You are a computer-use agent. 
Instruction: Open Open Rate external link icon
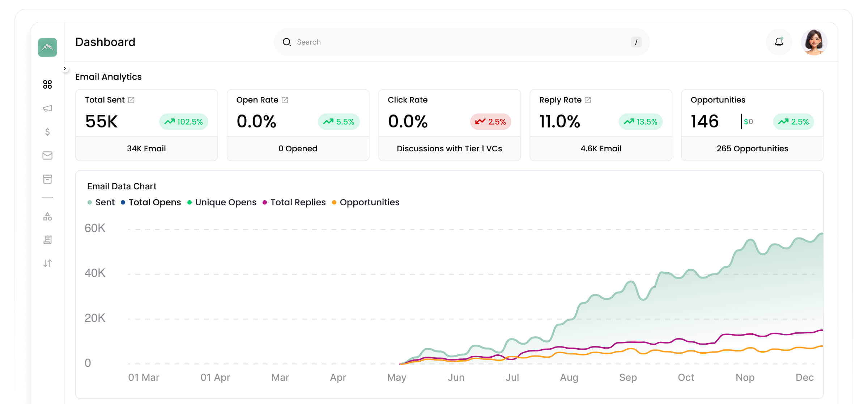(x=285, y=100)
